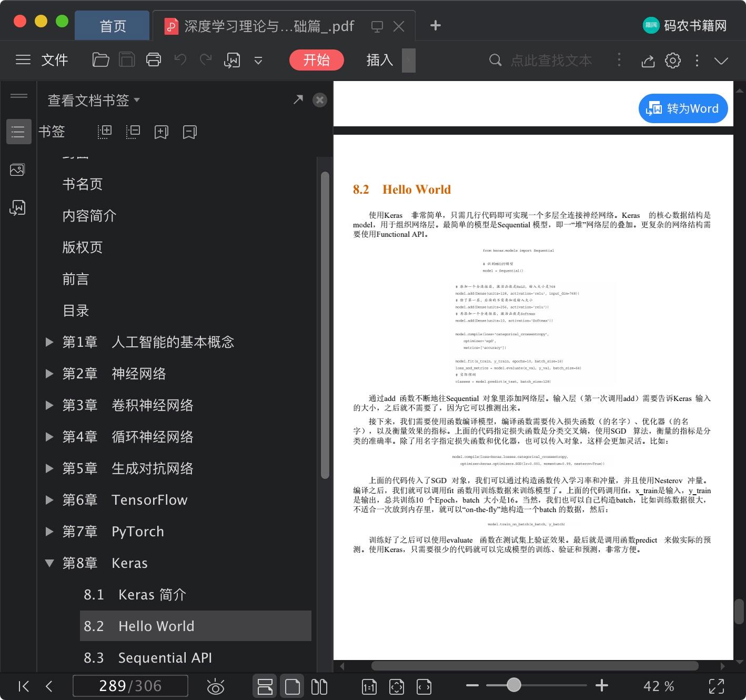
Task: Switch to the 首页 tab
Action: tap(112, 26)
